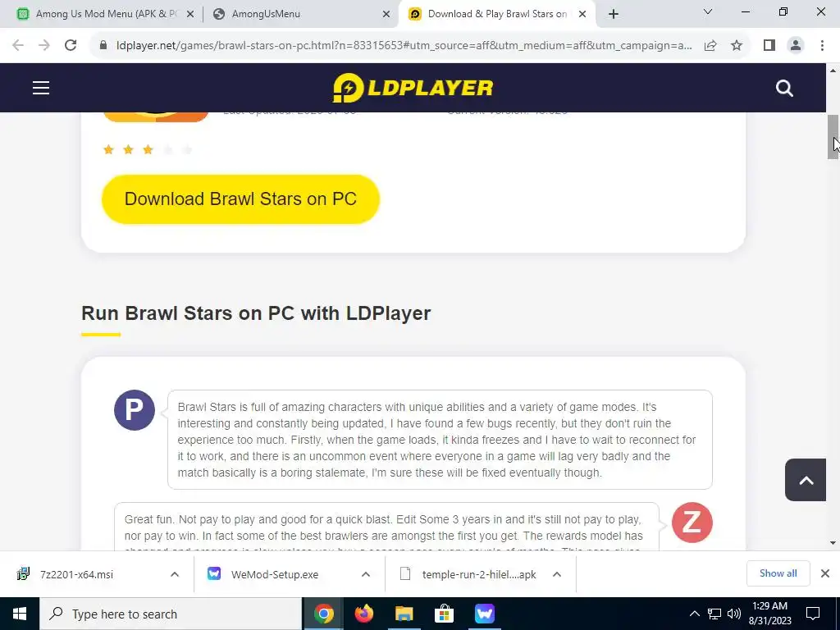Open WeMod from the taskbar
Viewport: 840px width, 630px height.
484,614
